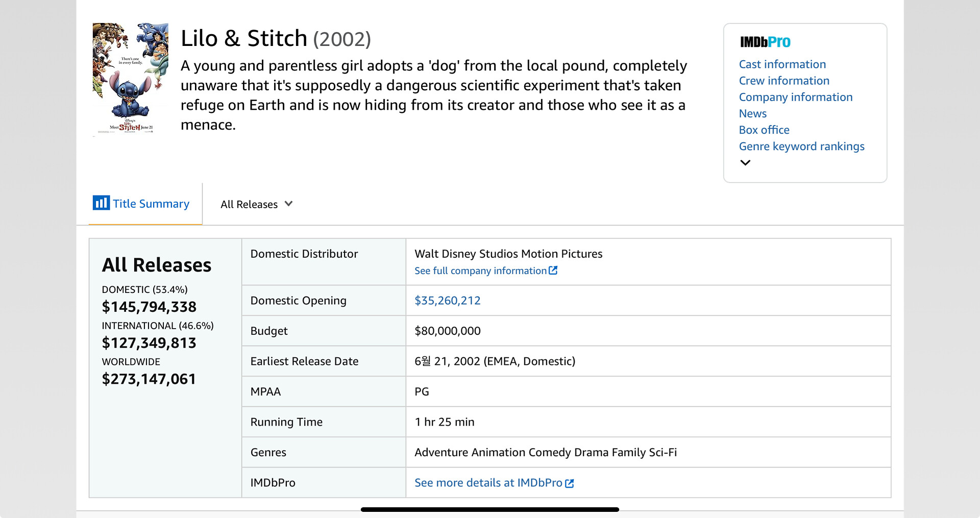Go to Company information link

[x=795, y=97]
